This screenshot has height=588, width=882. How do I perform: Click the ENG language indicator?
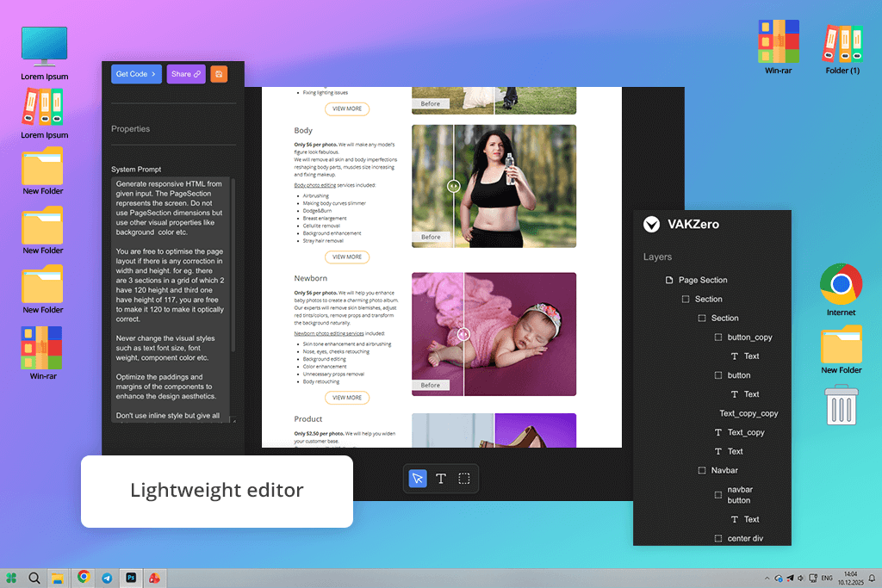[x=827, y=578]
